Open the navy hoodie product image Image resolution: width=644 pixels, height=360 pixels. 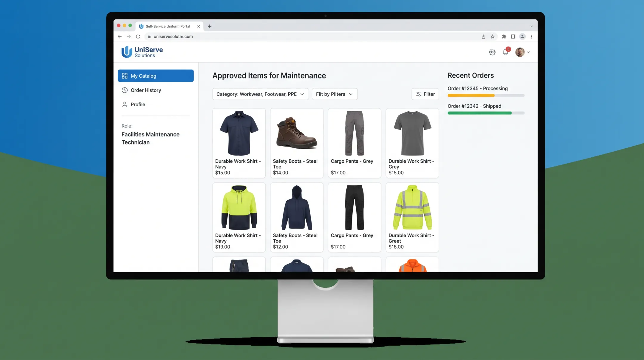click(297, 207)
